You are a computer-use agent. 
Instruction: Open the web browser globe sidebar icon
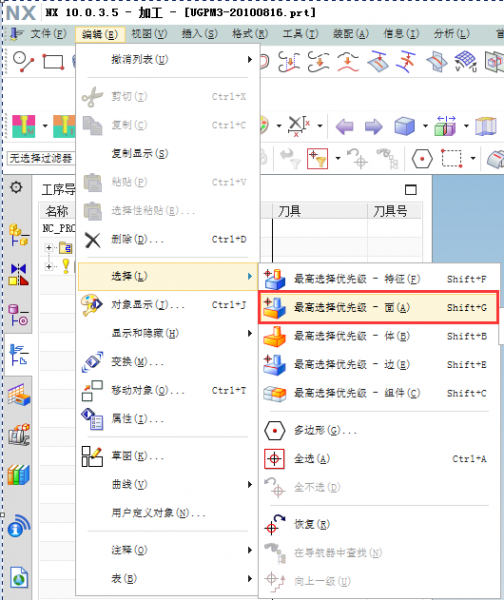[19, 578]
